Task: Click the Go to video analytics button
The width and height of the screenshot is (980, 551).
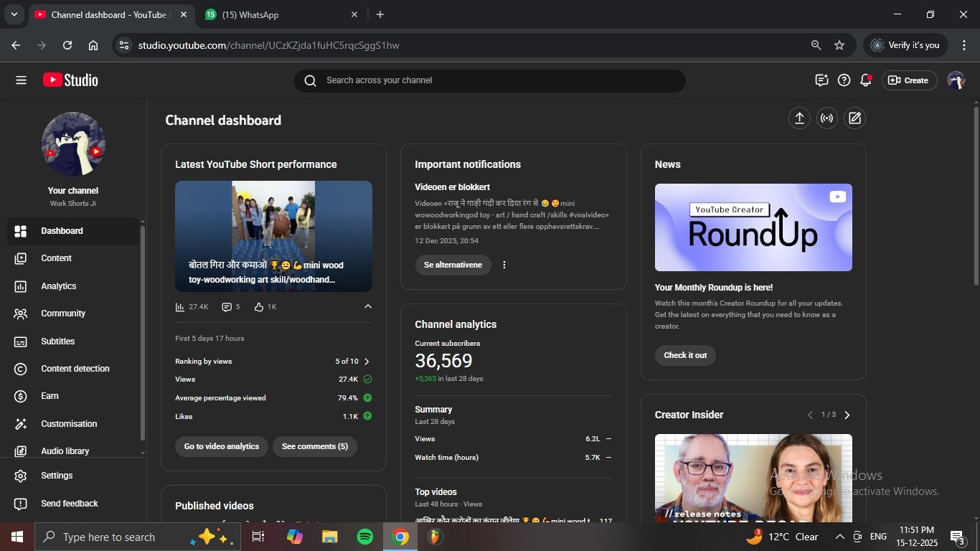Action: [x=222, y=446]
